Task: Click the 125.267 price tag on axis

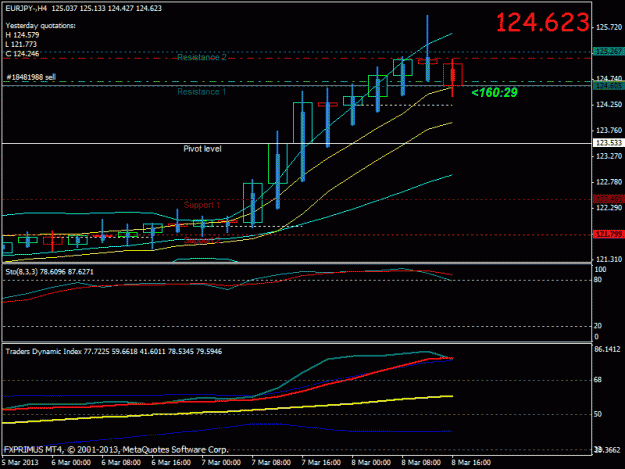Action: pos(609,51)
